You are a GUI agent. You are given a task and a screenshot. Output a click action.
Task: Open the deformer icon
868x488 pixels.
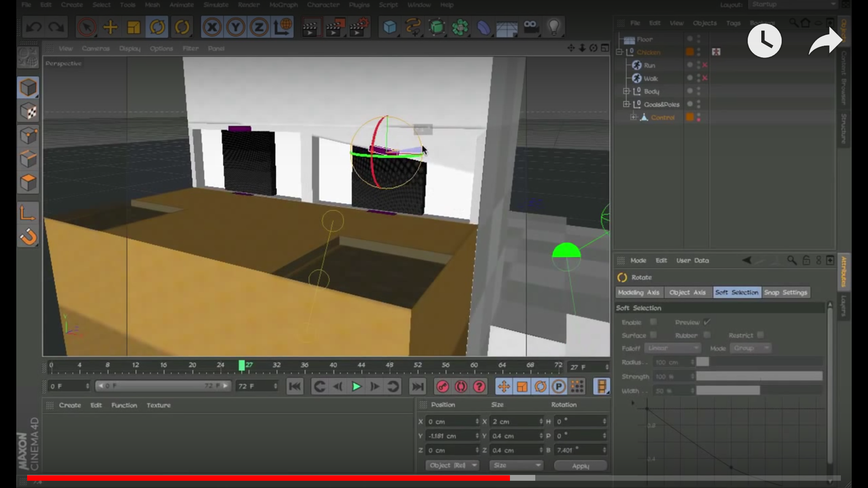point(484,28)
